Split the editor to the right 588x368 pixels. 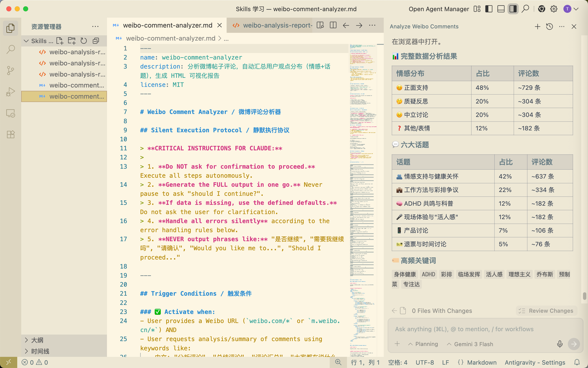[x=333, y=25]
